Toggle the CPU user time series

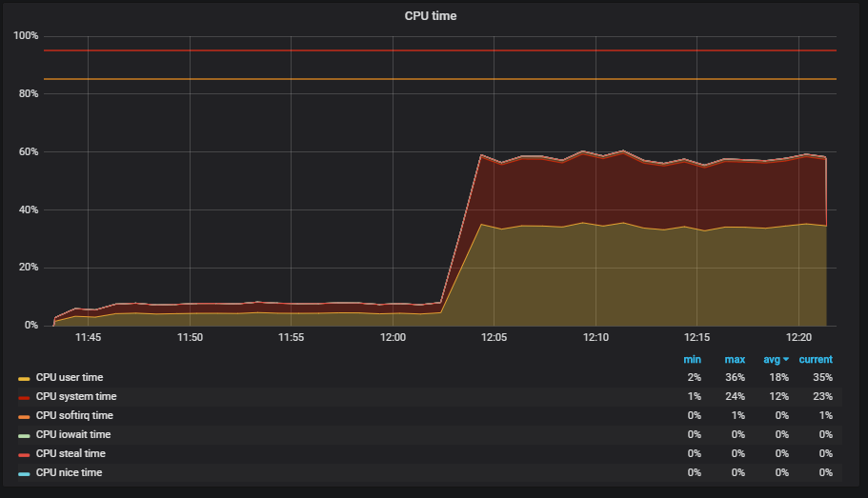pyautogui.click(x=70, y=377)
